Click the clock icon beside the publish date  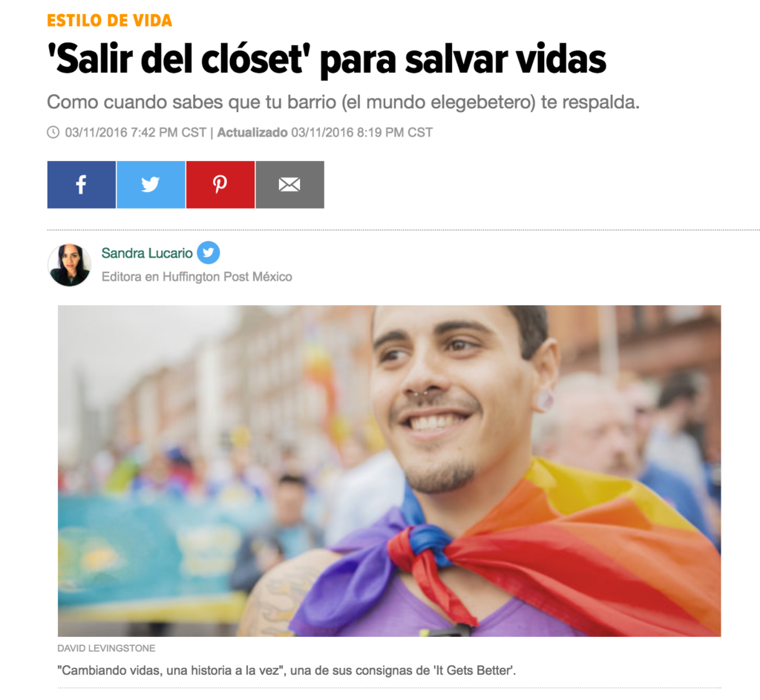(53, 132)
